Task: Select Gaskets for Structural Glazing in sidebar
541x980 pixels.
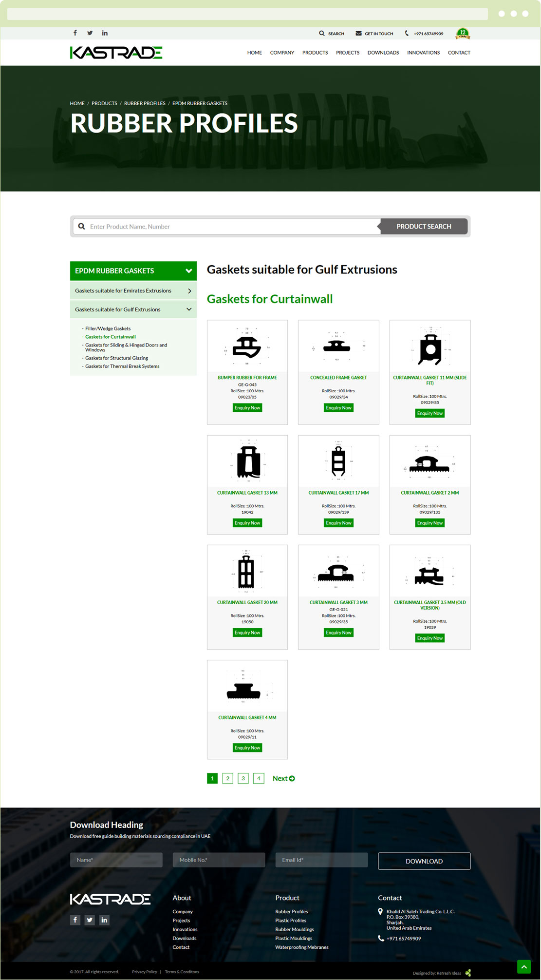Action: [116, 358]
